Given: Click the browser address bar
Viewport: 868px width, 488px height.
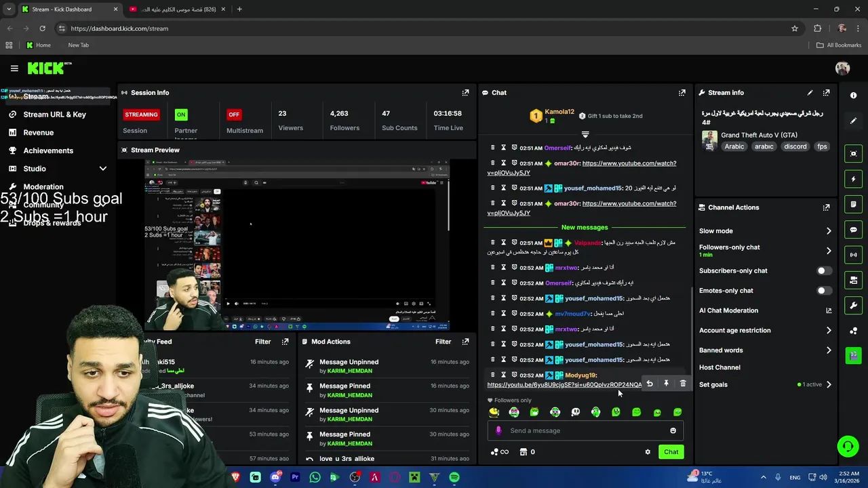Looking at the screenshot, I should 427,28.
